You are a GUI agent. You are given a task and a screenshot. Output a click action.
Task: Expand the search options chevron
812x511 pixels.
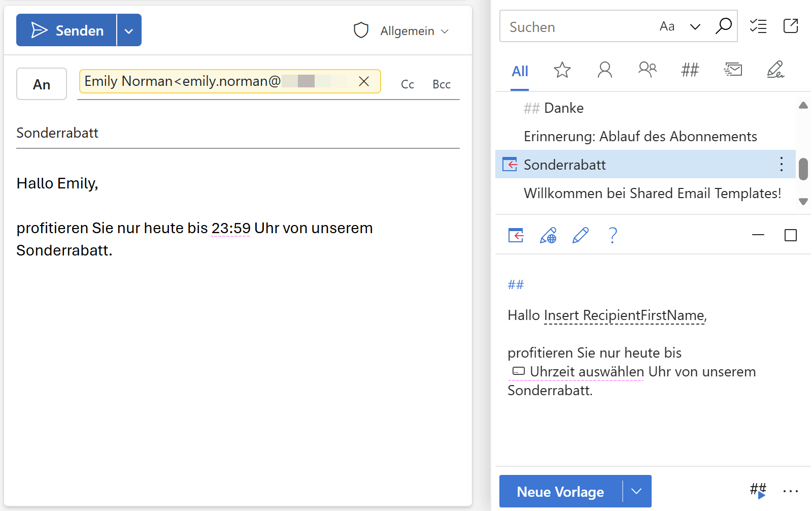(695, 26)
